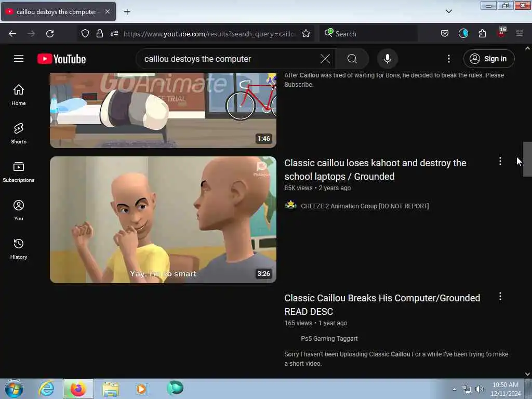Clear the YouTube search box text
Viewport: 532px width, 399px height.
point(325,59)
